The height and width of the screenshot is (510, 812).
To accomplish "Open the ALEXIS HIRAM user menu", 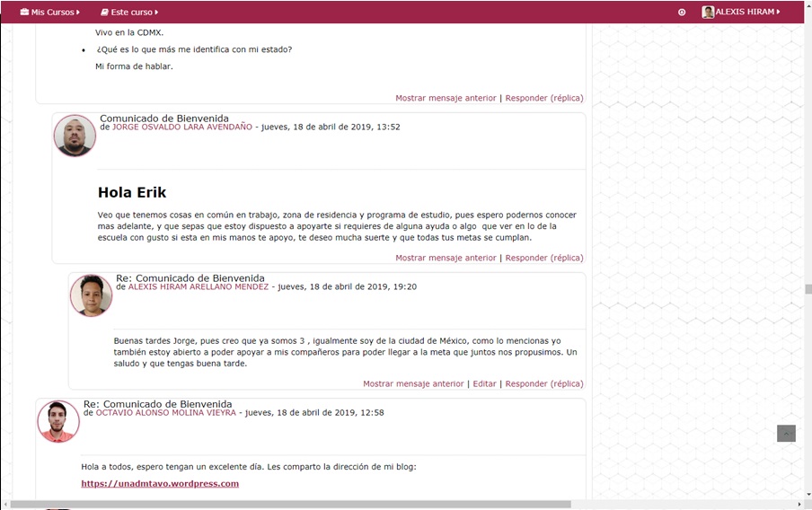I will click(x=741, y=12).
